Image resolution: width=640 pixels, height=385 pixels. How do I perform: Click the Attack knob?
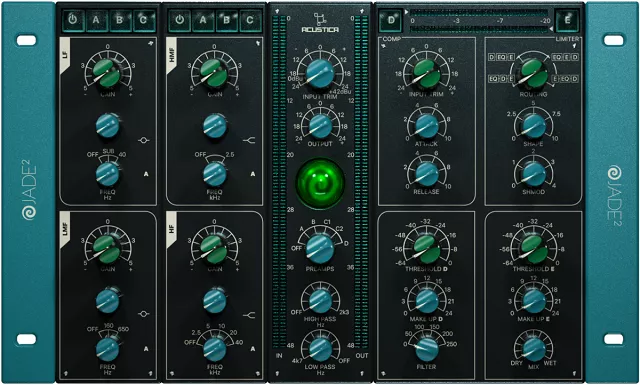(x=427, y=126)
